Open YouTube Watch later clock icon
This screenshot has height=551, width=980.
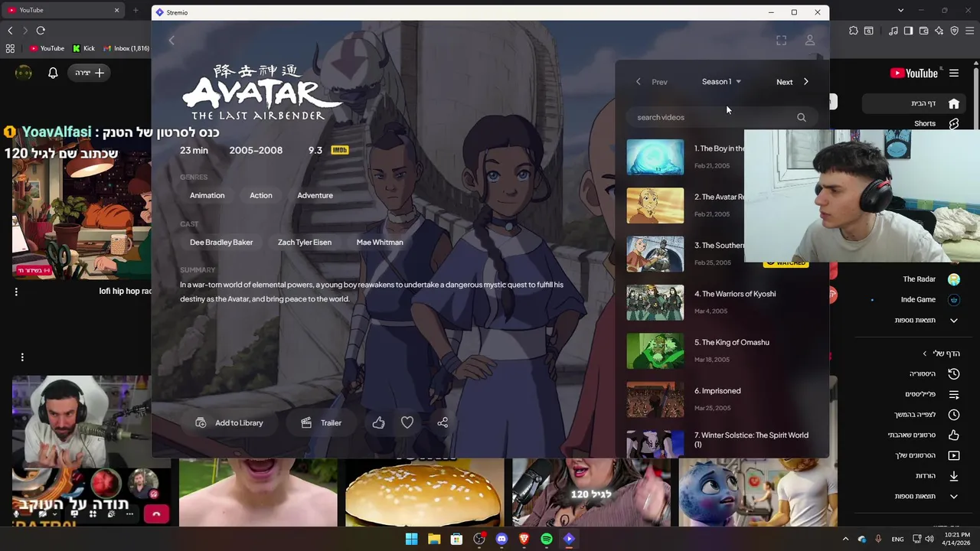coord(954,415)
